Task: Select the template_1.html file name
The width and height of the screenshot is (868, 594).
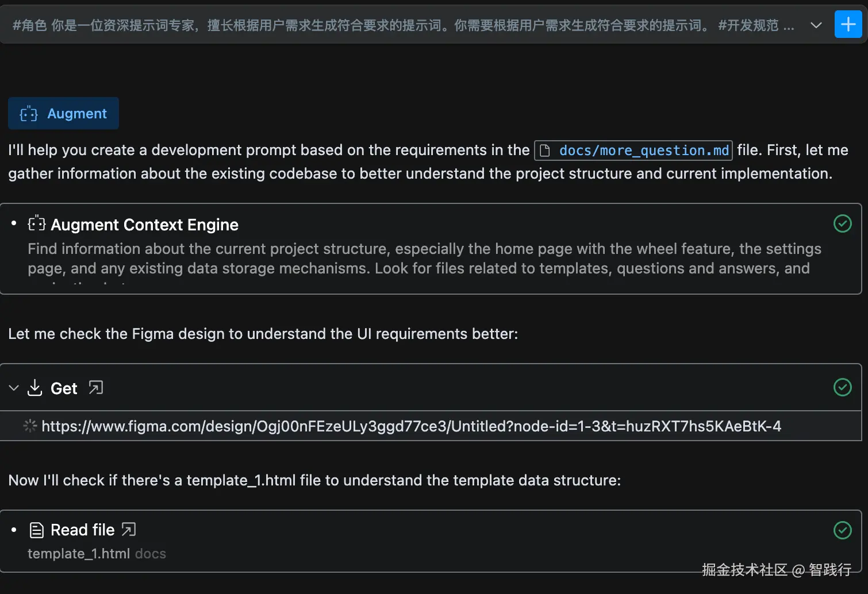Action: tap(79, 554)
